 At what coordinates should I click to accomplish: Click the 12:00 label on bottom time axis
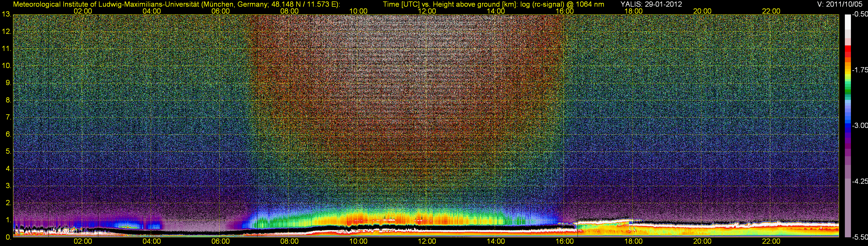(x=427, y=242)
